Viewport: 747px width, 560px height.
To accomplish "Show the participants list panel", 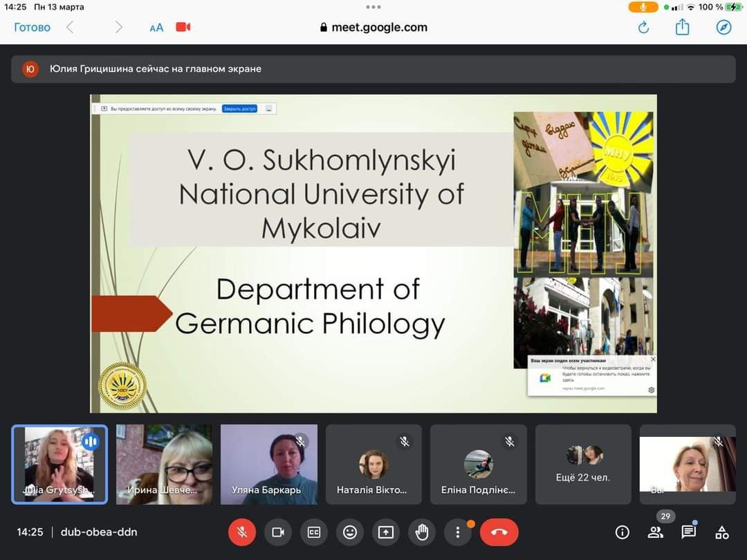I will click(655, 532).
